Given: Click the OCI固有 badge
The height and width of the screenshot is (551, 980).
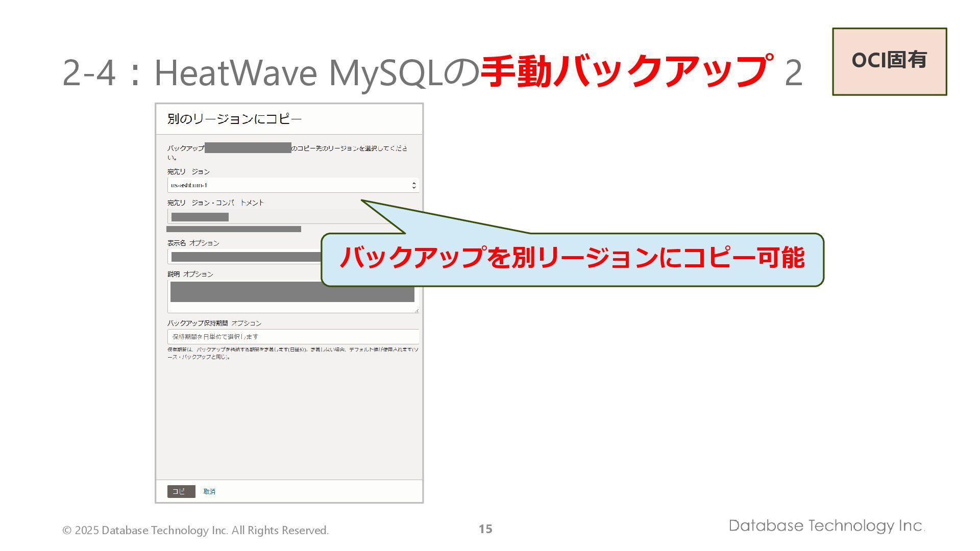Looking at the screenshot, I should pyautogui.click(x=890, y=61).
